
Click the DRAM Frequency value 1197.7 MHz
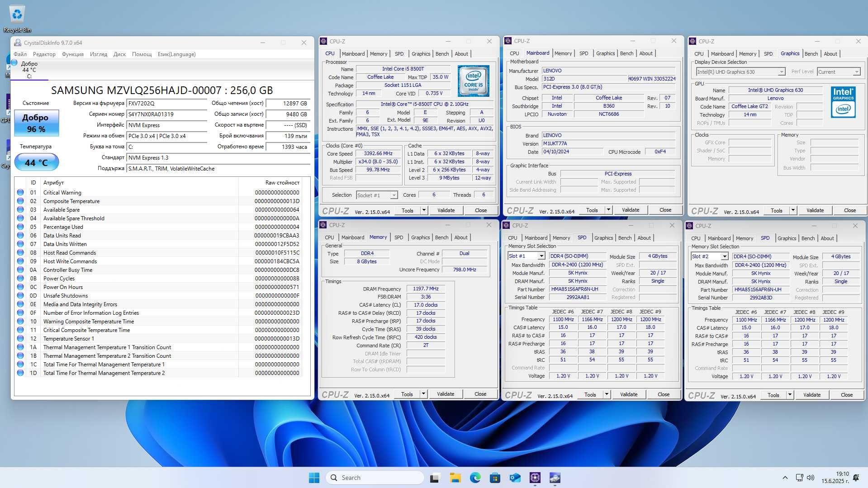pos(426,289)
